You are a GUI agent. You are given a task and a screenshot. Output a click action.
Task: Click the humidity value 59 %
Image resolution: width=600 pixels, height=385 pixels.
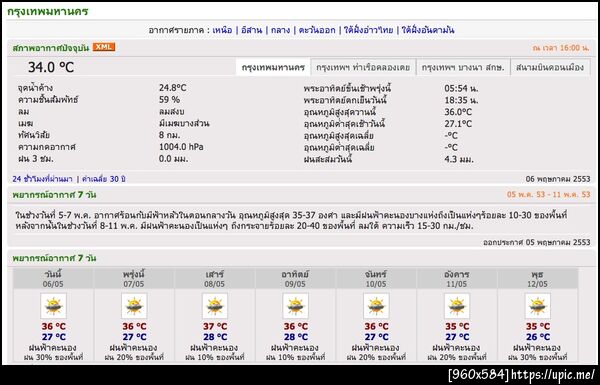pos(169,100)
